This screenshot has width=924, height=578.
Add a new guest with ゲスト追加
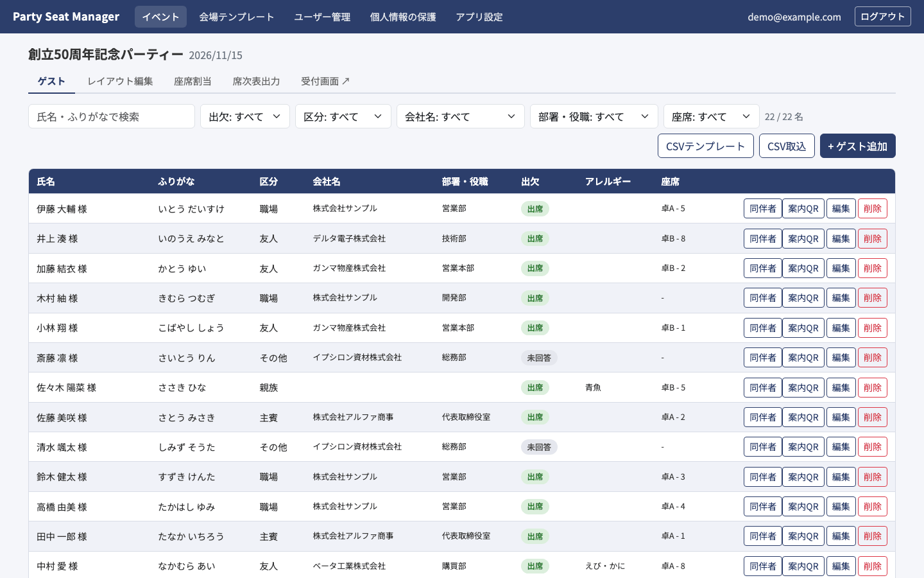[x=857, y=146]
